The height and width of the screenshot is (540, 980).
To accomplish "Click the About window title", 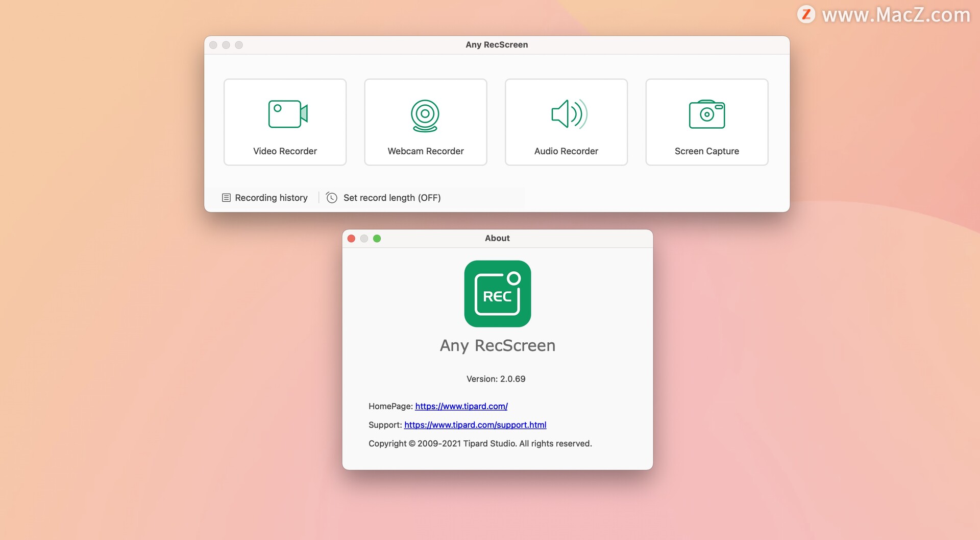I will point(497,238).
